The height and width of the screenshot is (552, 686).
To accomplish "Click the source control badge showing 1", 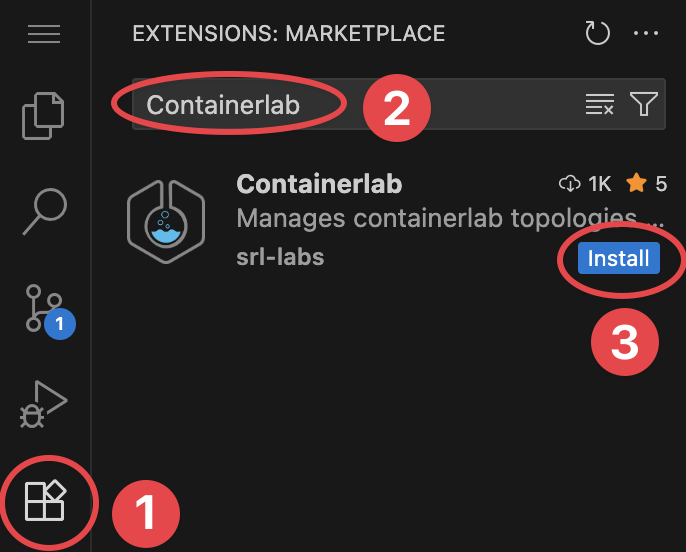I will click(x=59, y=323).
